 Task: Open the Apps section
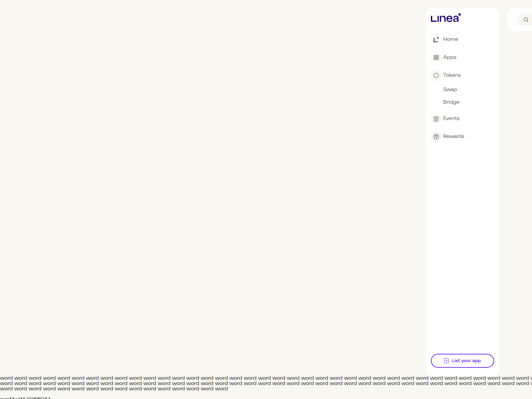click(450, 57)
